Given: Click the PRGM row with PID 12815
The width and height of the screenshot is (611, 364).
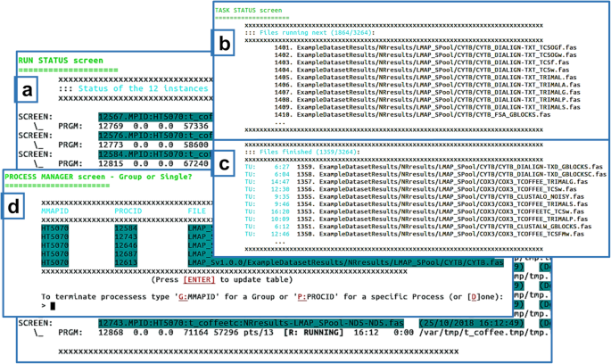Looking at the screenshot, I should click(133, 163).
